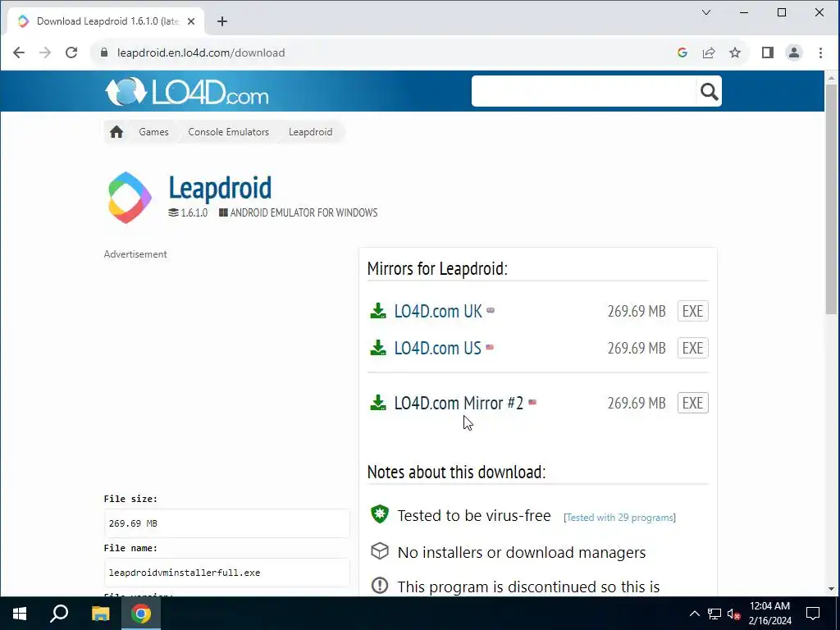Click EXE badge on US mirror row
The image size is (840, 630).
(x=692, y=348)
